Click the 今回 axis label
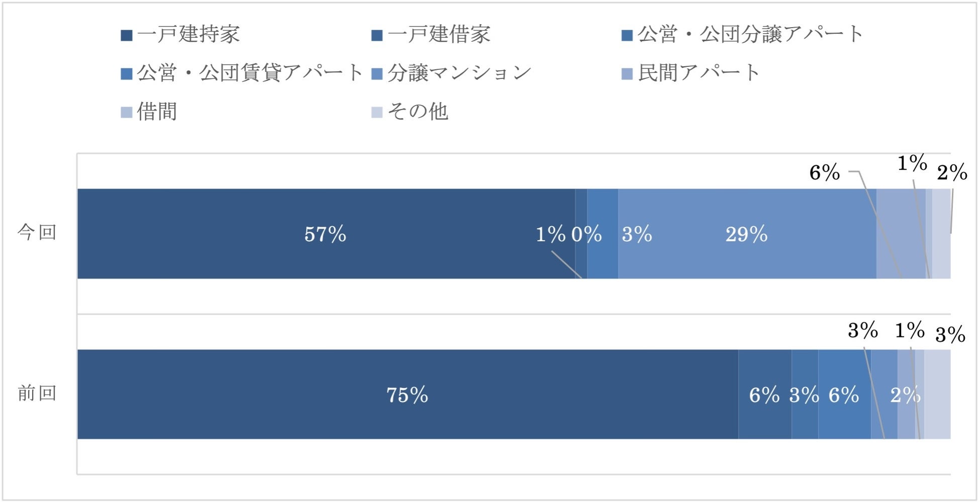Viewport: 980px width, 504px height. pos(37,233)
